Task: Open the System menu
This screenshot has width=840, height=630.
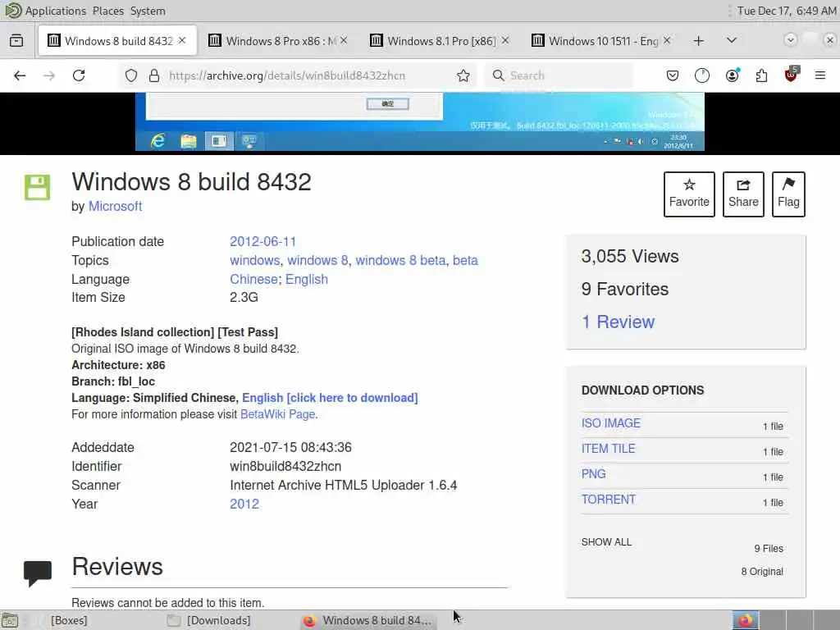Action: coord(148,11)
